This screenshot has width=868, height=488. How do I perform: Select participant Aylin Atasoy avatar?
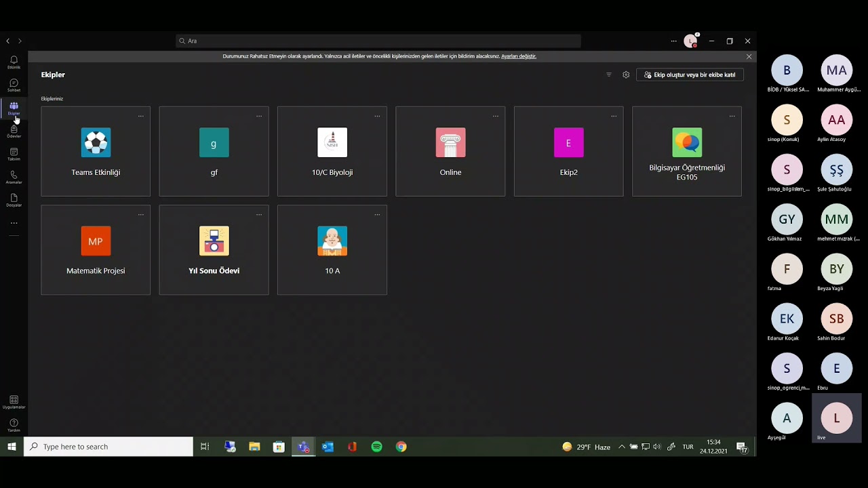836,120
